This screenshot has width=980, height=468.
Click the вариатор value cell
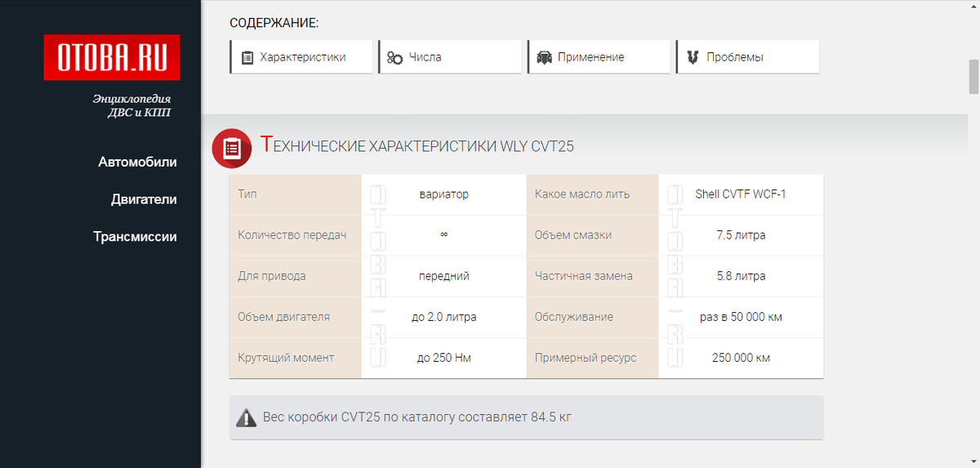click(443, 194)
